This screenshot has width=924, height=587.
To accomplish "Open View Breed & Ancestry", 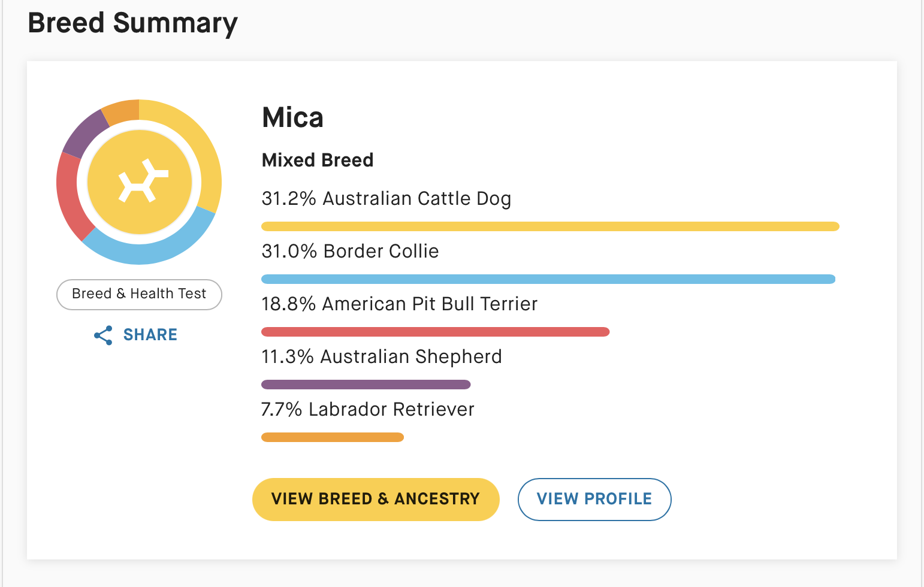I will [x=376, y=499].
